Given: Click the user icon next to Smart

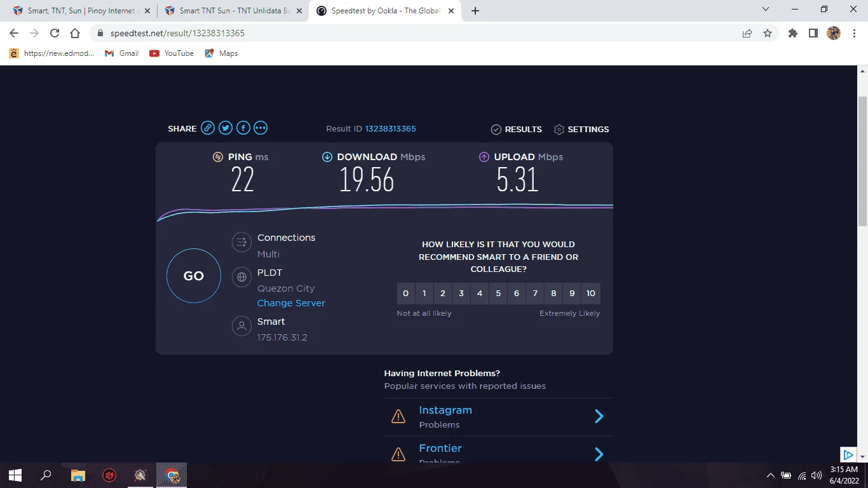Looking at the screenshot, I should click(x=241, y=327).
